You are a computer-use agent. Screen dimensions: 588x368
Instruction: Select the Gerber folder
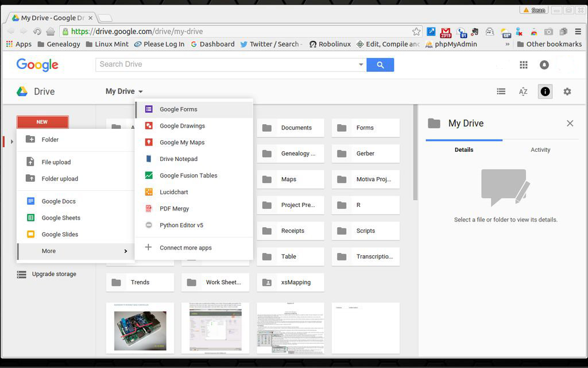[366, 154]
